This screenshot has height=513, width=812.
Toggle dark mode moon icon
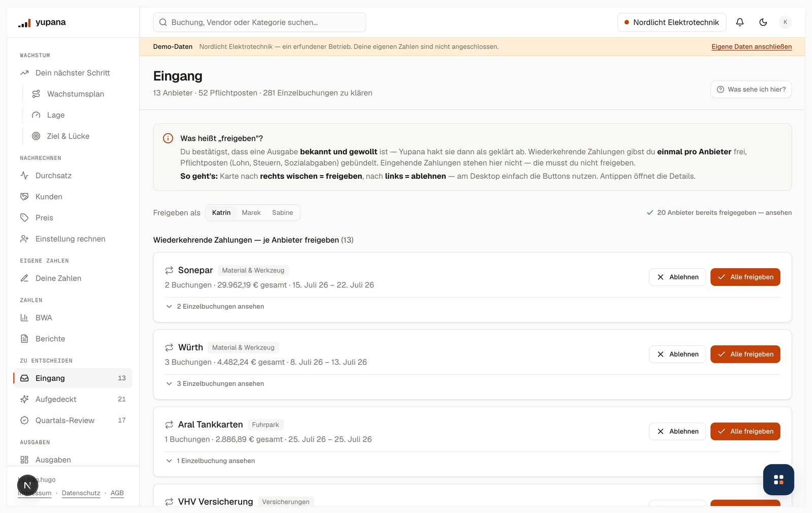click(x=763, y=22)
